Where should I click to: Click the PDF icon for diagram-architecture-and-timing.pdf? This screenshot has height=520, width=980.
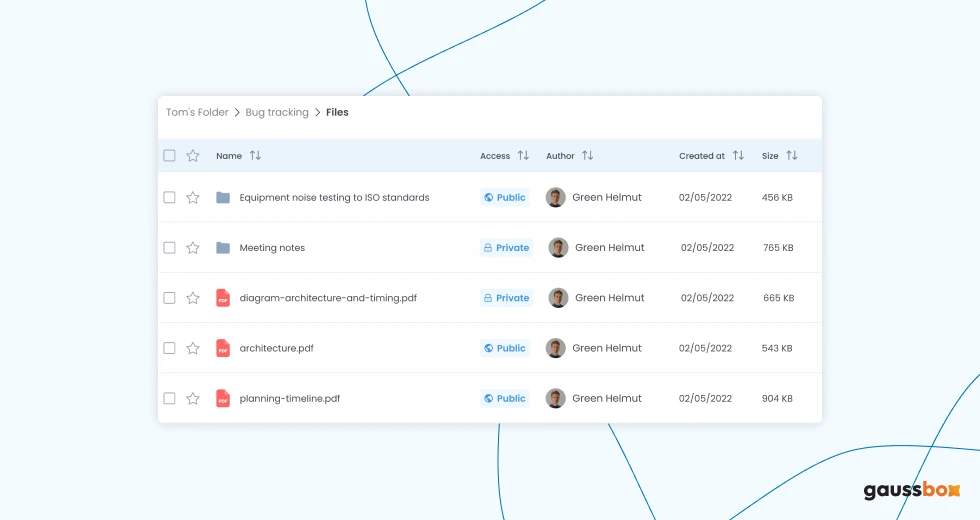click(223, 298)
